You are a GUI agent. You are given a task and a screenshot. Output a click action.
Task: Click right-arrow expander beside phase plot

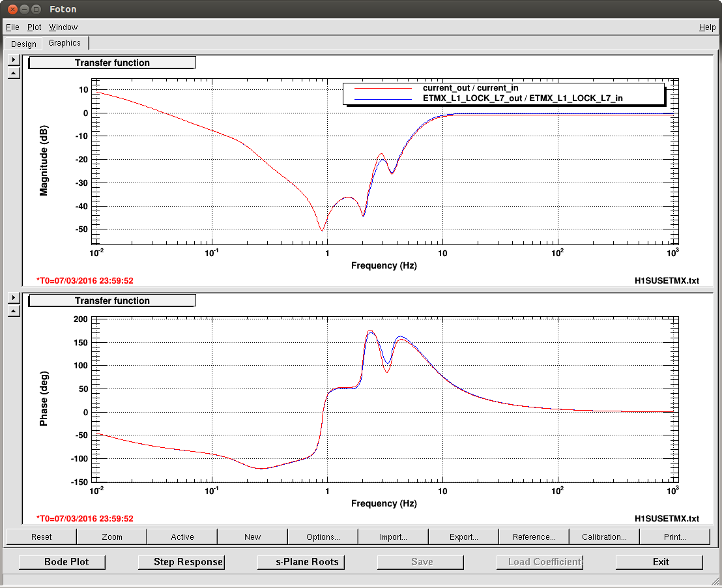click(x=14, y=298)
